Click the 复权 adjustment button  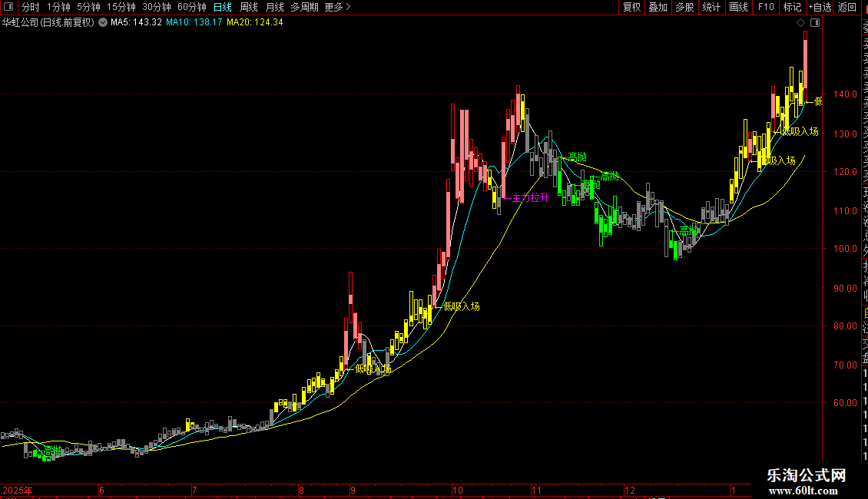click(x=631, y=7)
